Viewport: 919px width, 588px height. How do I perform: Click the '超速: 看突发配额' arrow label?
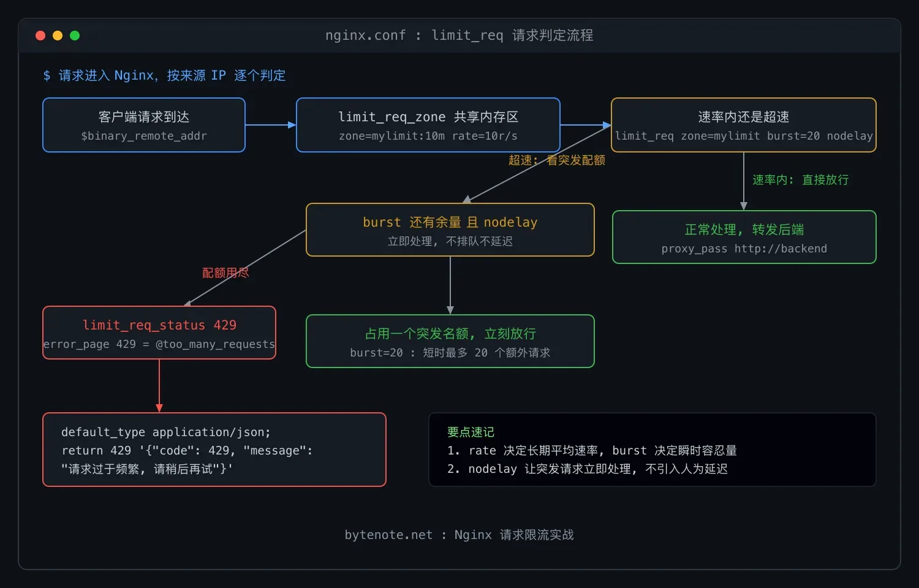pos(557,160)
